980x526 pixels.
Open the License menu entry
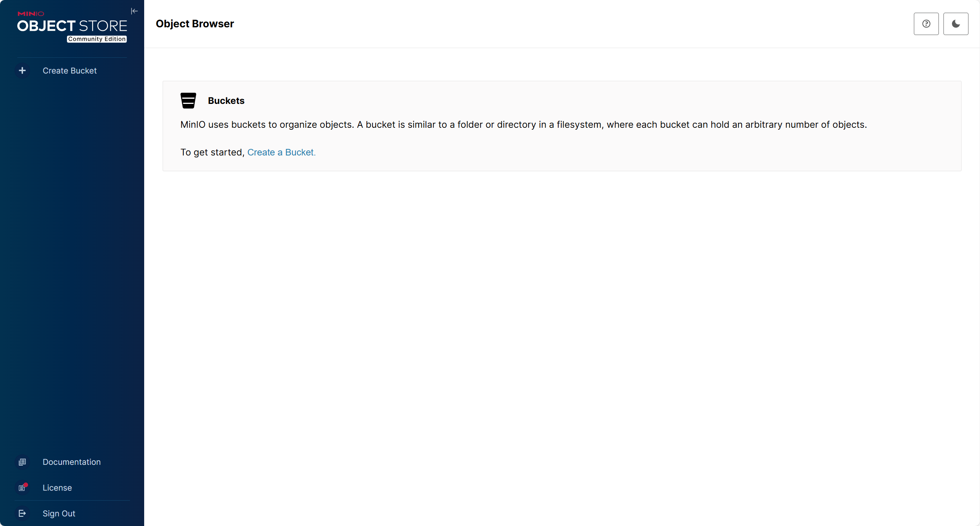pos(57,488)
